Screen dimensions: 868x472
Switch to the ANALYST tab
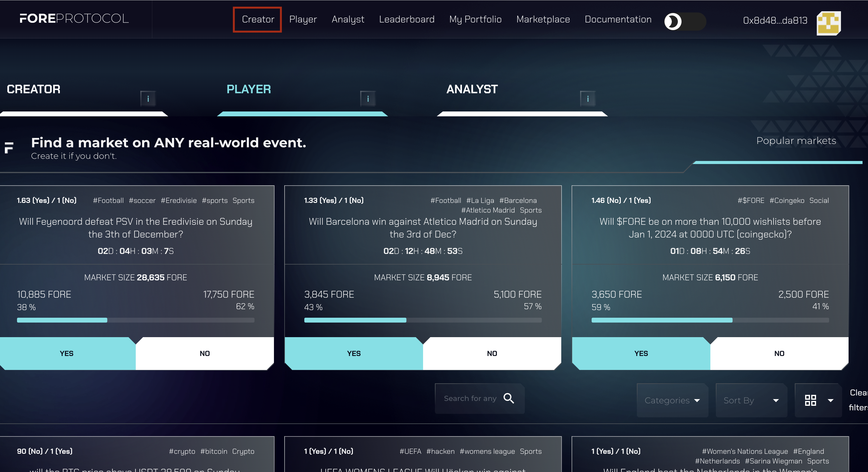472,89
